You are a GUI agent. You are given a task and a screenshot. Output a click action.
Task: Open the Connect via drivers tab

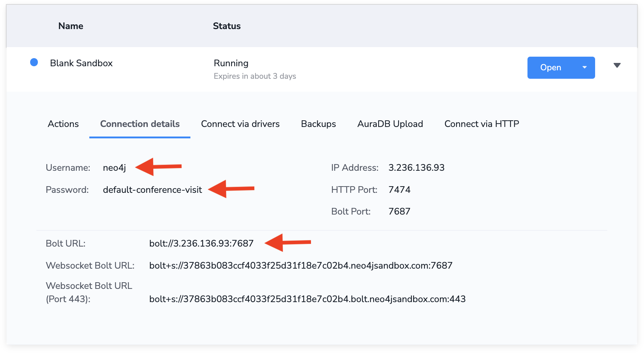tap(240, 124)
